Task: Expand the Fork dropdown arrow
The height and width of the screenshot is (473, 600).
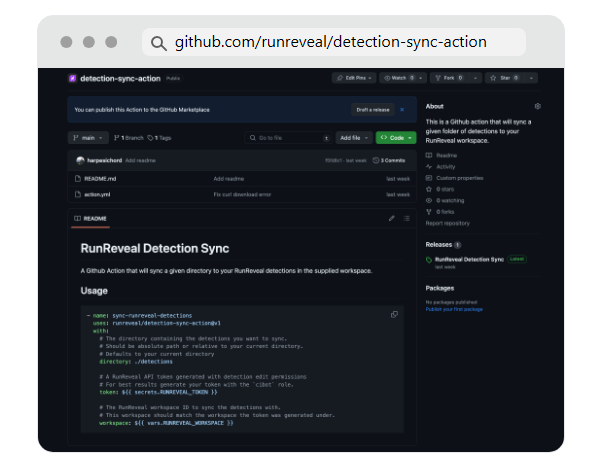Action: (x=475, y=78)
